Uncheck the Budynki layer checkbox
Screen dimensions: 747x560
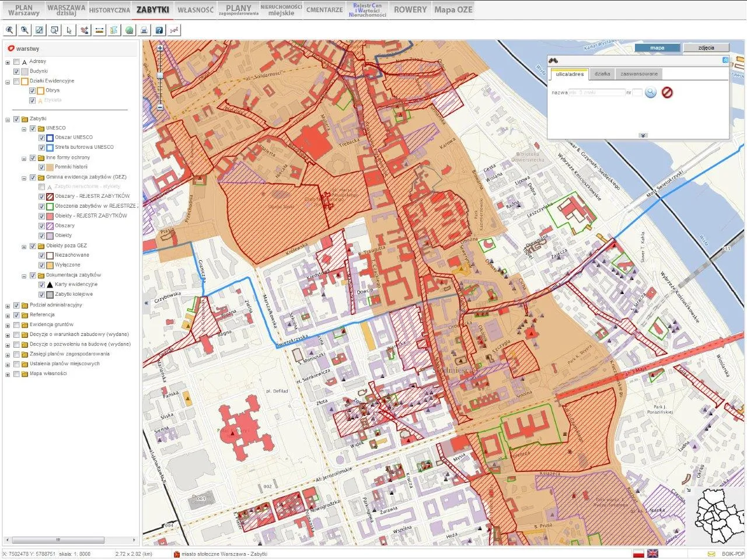17,71
